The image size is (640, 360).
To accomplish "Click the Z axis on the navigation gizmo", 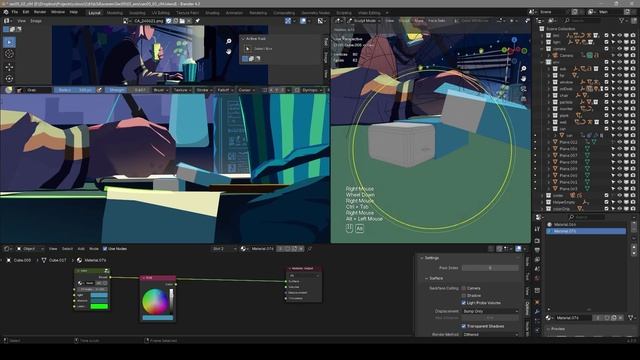I will pyautogui.click(x=514, y=40).
